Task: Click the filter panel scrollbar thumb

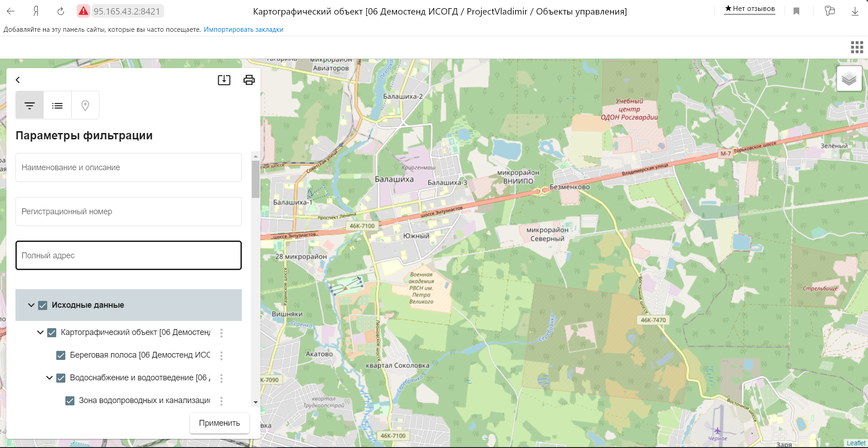Action: pos(255,179)
